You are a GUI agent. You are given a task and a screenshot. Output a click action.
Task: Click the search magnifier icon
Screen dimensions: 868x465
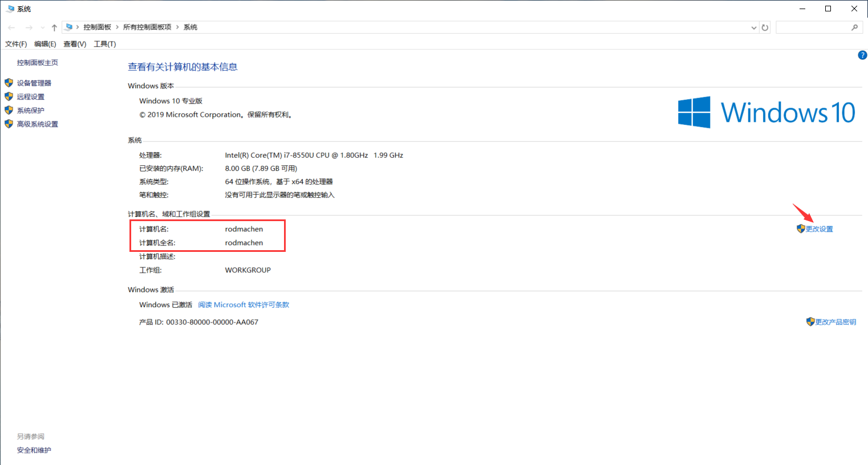coord(854,27)
